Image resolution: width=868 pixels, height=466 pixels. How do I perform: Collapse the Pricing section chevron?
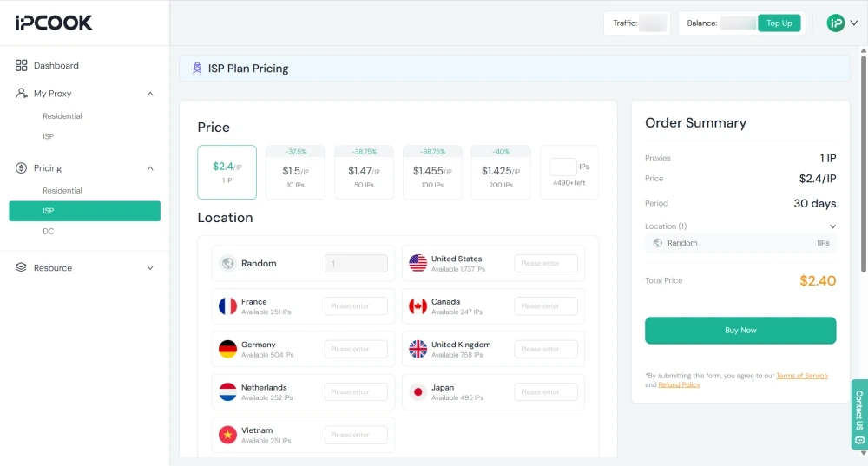point(150,168)
